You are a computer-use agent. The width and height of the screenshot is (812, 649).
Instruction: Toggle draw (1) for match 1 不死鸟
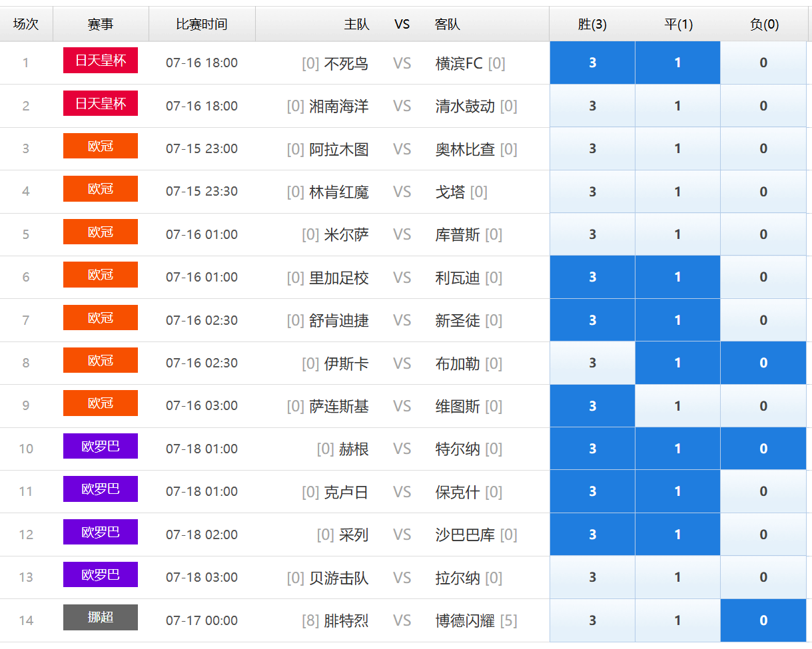tap(677, 63)
